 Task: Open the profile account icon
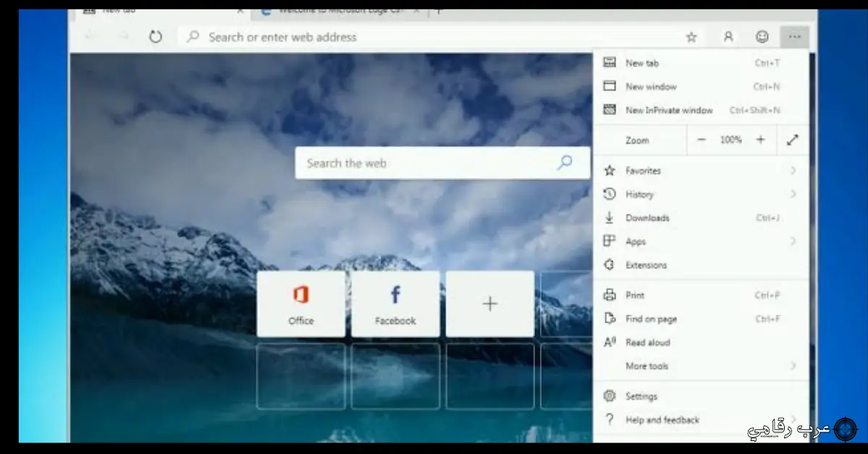[x=728, y=37]
